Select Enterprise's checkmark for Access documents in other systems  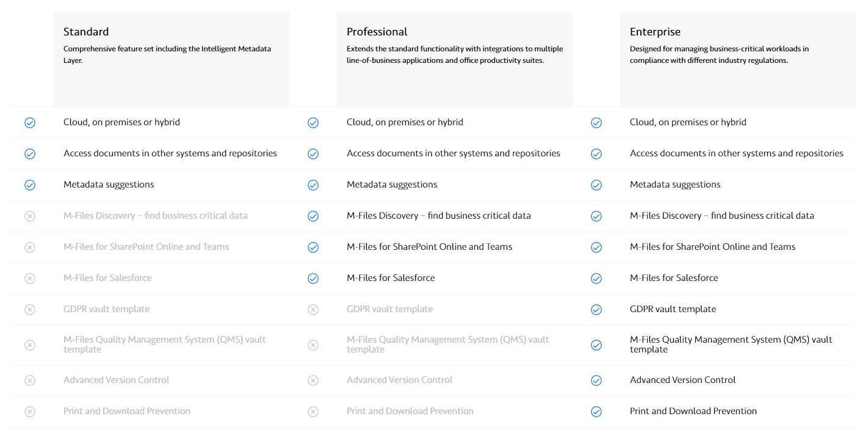596,154
